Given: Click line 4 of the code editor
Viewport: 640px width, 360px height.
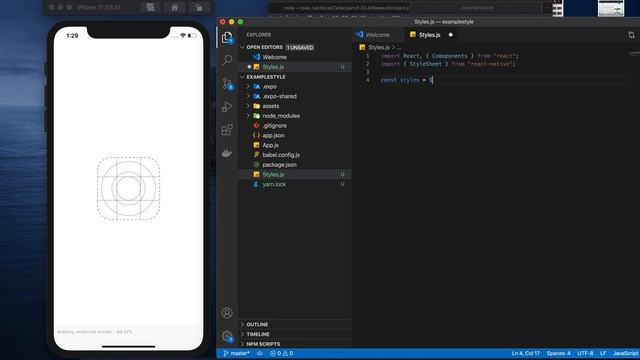Looking at the screenshot, I should 407,80.
